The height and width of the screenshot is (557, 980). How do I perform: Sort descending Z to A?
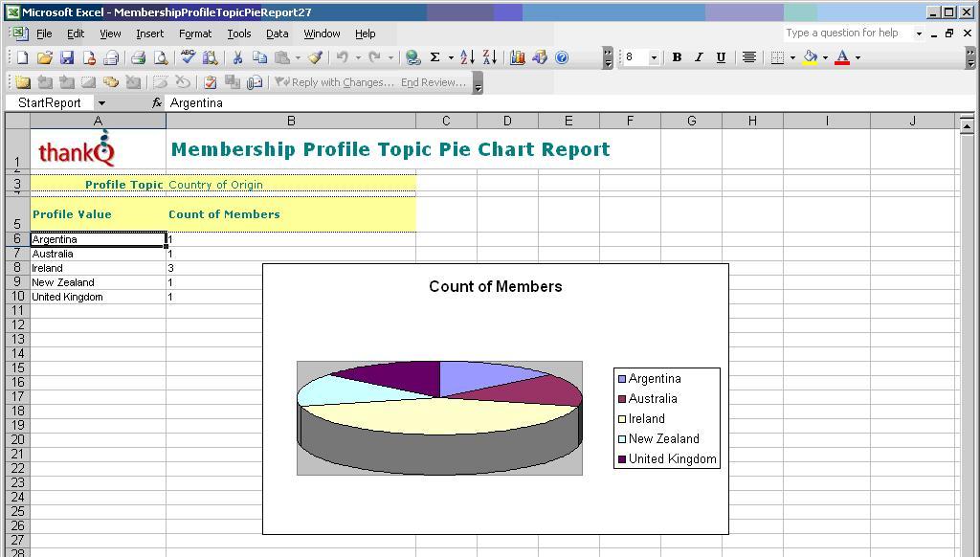(x=490, y=57)
